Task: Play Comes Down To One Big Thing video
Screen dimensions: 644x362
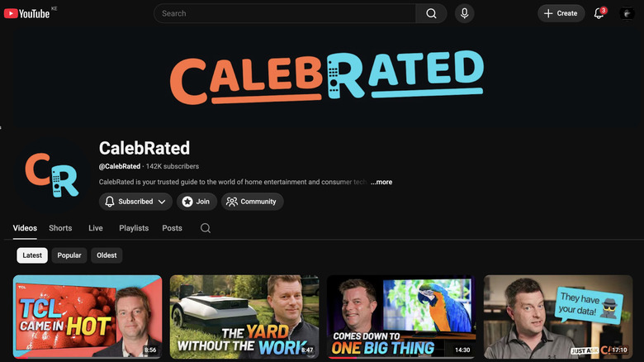Action: click(401, 317)
